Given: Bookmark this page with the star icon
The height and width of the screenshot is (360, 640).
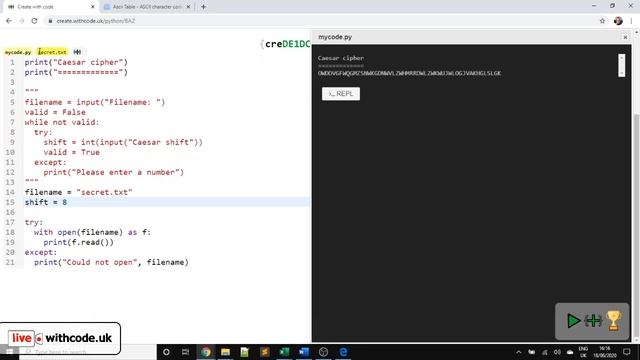Looking at the screenshot, I should click(602, 21).
